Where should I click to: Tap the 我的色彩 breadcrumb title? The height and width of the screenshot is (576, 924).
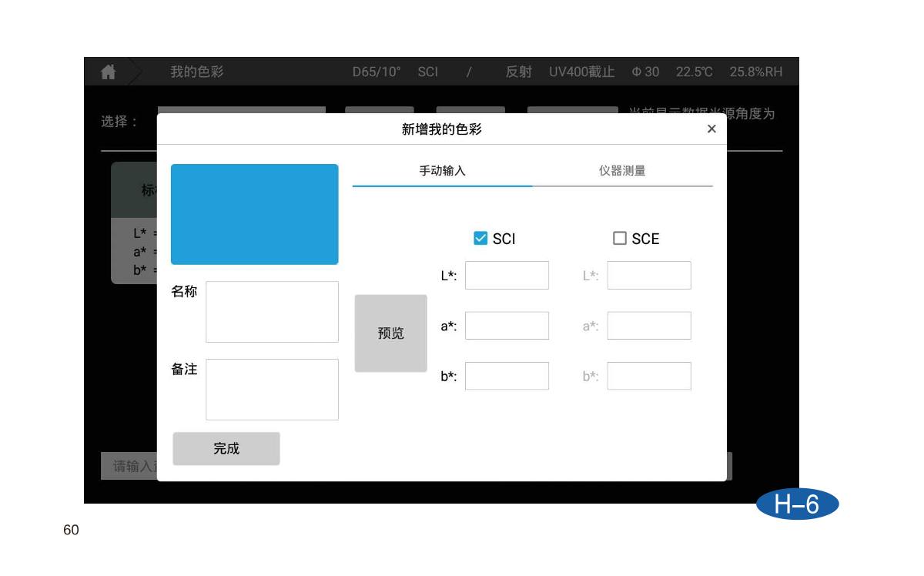click(x=196, y=72)
